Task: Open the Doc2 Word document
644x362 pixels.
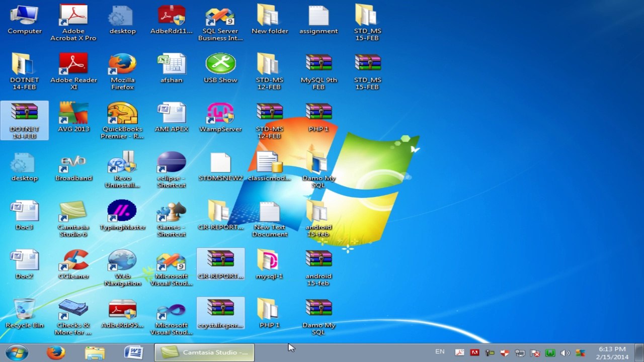Action: point(24,264)
